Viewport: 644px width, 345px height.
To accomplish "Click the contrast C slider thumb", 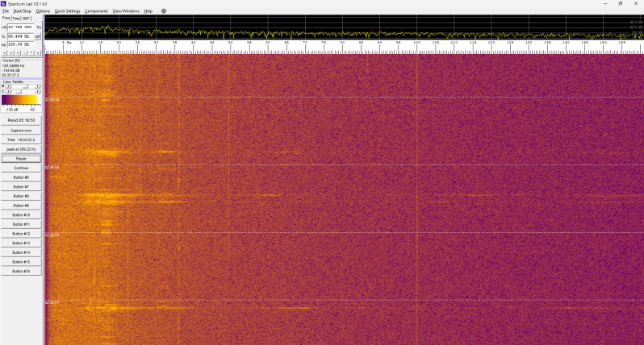I will click(19, 91).
